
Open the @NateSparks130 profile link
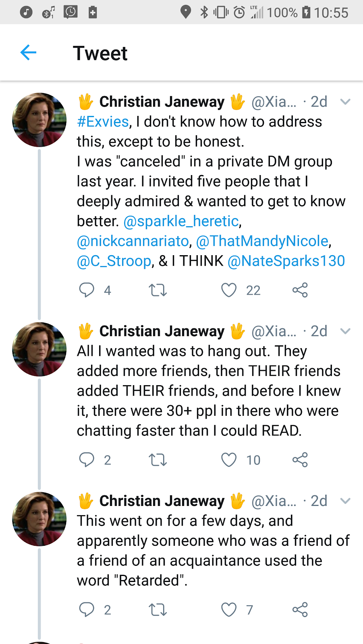click(286, 261)
